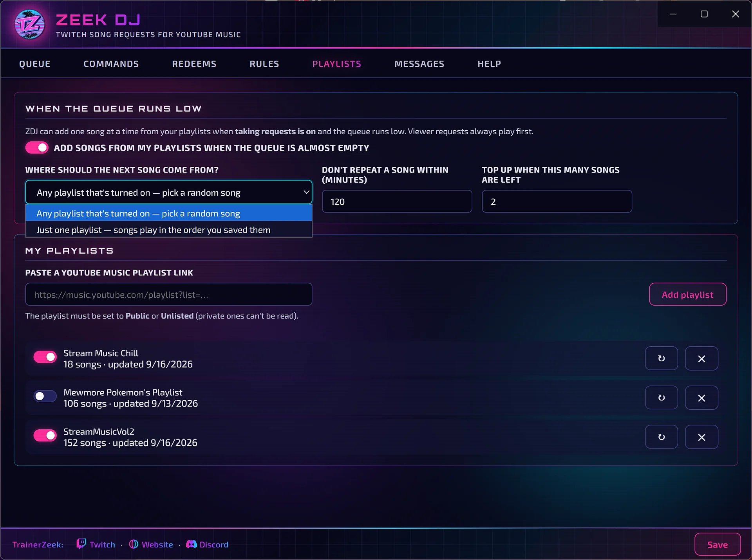Close the Zeek DJ window
Viewport: 752px width, 560px height.
point(736,14)
